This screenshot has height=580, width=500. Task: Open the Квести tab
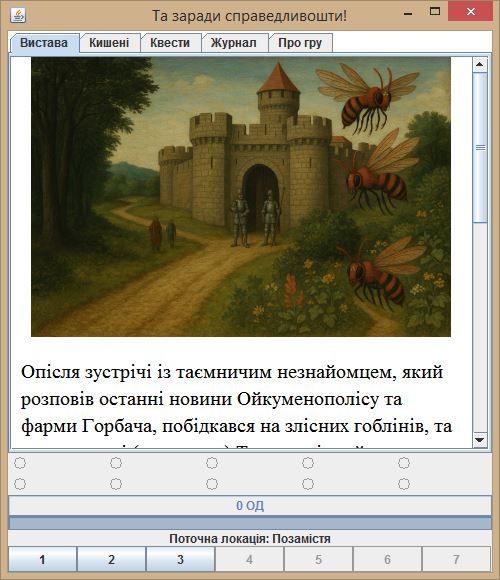170,43
